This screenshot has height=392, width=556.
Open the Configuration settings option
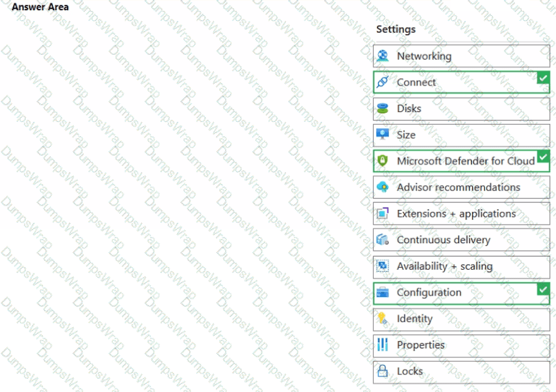pos(429,292)
